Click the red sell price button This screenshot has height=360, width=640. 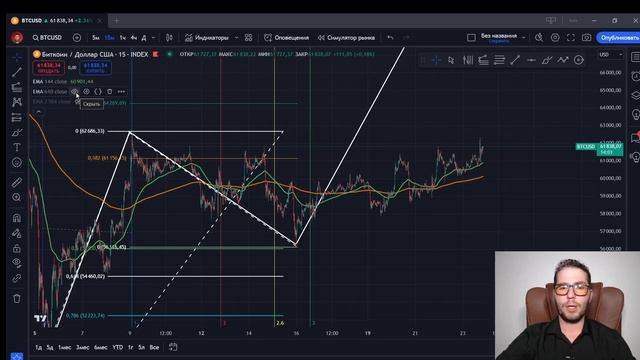tap(49, 68)
